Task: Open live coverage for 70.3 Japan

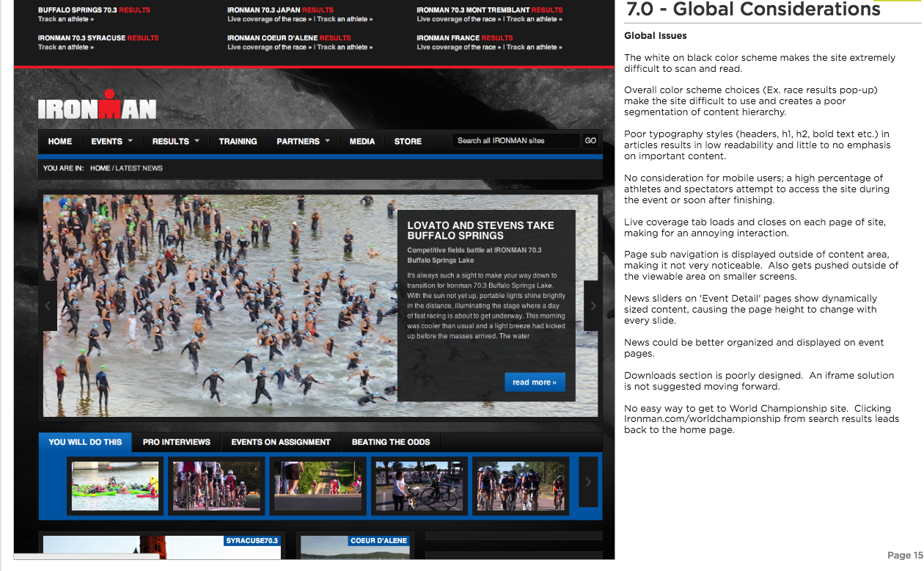Action: 269,19
